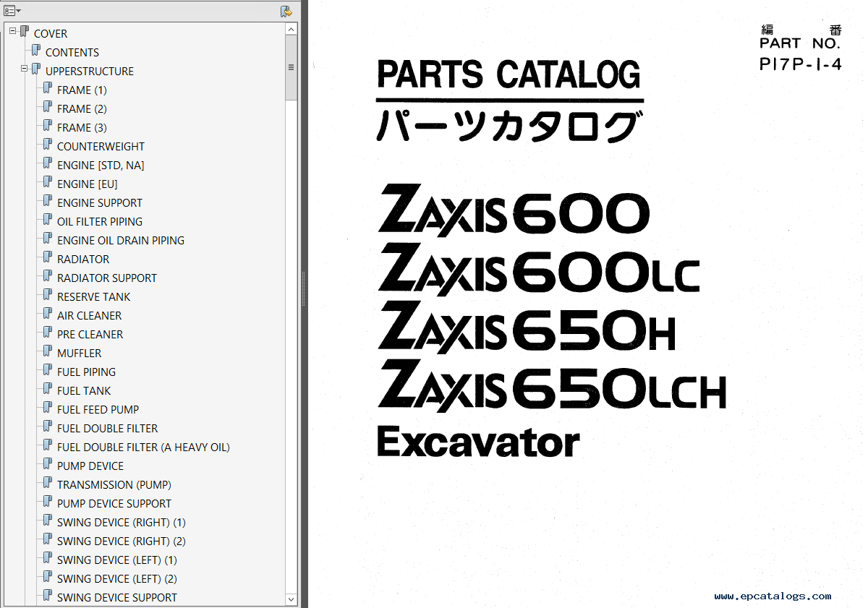Click the bookmark icon beside ENGINE [STD, NA]

[48, 164]
